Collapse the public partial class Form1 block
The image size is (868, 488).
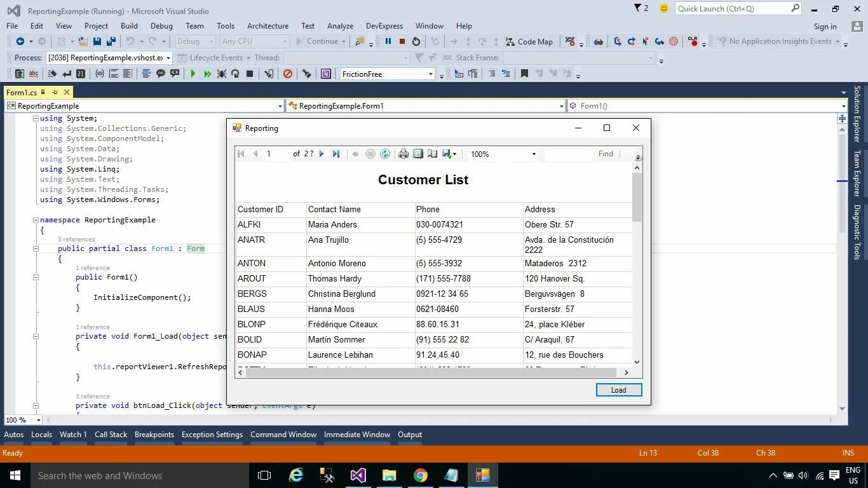tap(36, 248)
